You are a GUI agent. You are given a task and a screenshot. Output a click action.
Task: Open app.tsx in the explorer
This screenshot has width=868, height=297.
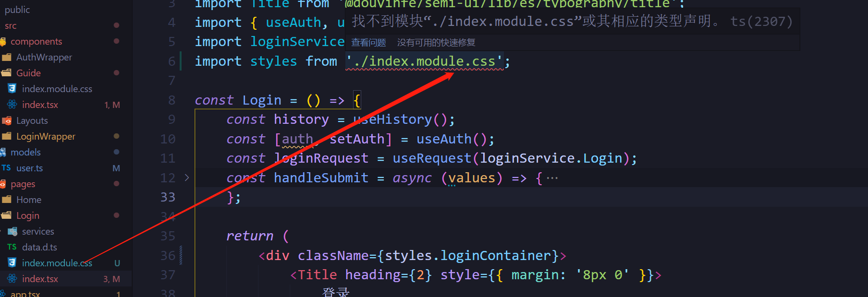point(25,294)
